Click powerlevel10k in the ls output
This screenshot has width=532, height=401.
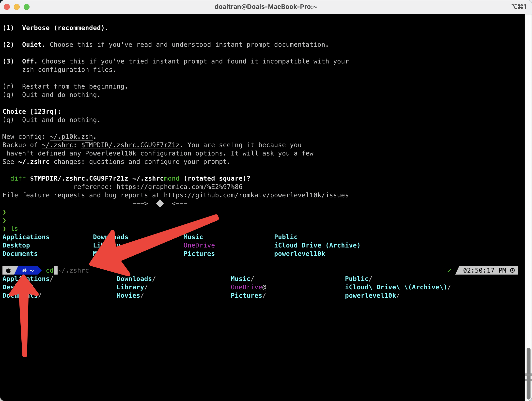pos(300,254)
